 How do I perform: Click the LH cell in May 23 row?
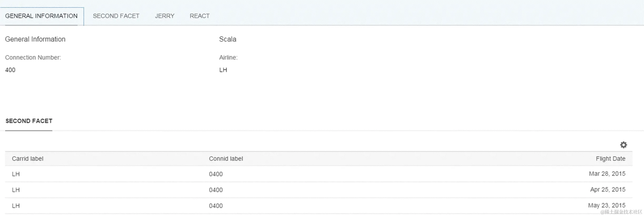[x=16, y=206]
